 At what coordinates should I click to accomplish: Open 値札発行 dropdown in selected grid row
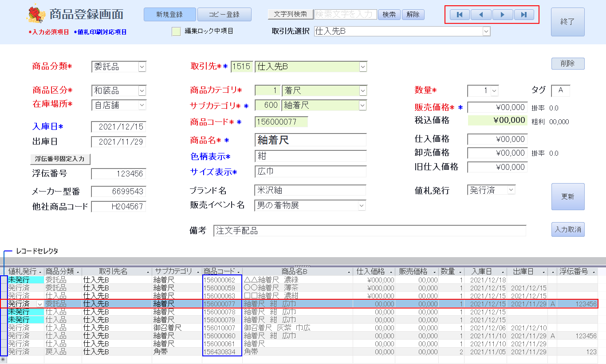[40, 304]
